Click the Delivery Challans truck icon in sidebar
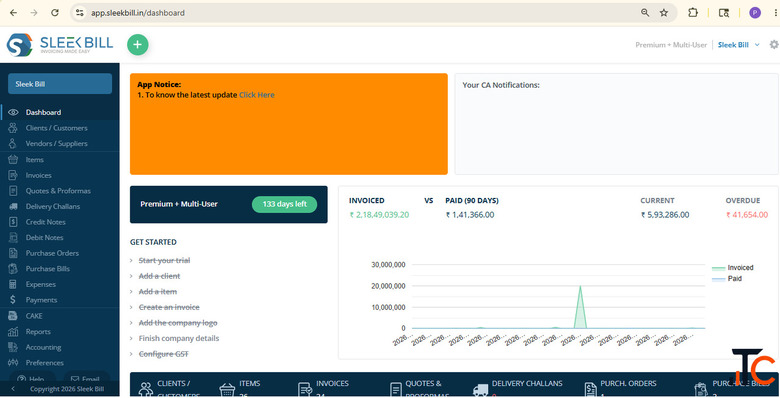Screen dimensions: 780x398 pos(13,206)
